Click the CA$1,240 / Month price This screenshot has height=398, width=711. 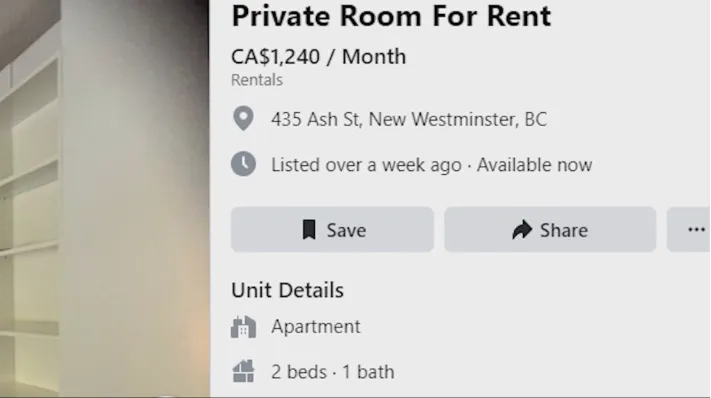tap(318, 57)
